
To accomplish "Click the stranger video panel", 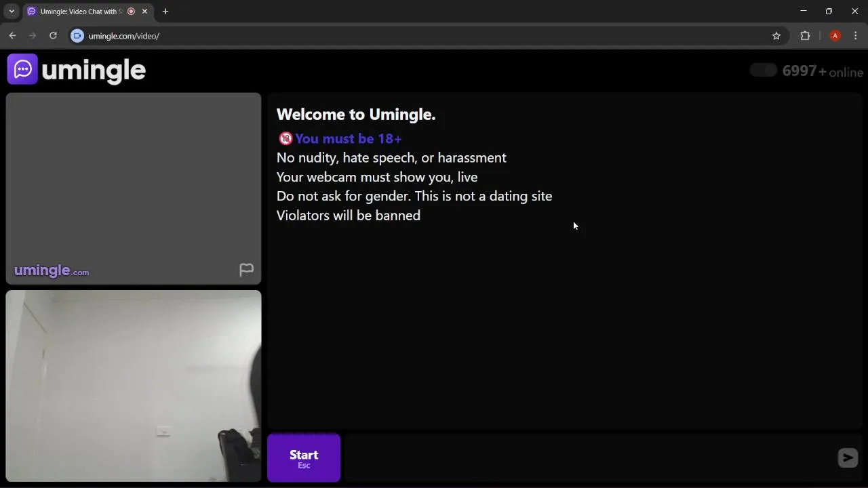I will 134,188.
